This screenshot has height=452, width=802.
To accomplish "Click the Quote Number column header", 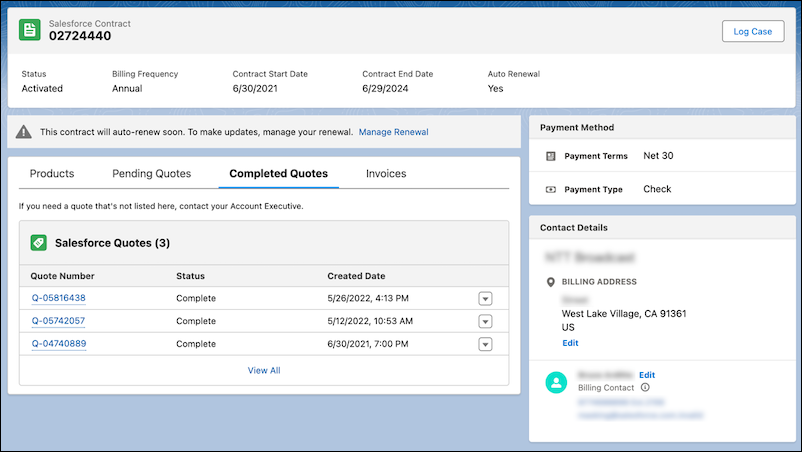I will (62, 276).
